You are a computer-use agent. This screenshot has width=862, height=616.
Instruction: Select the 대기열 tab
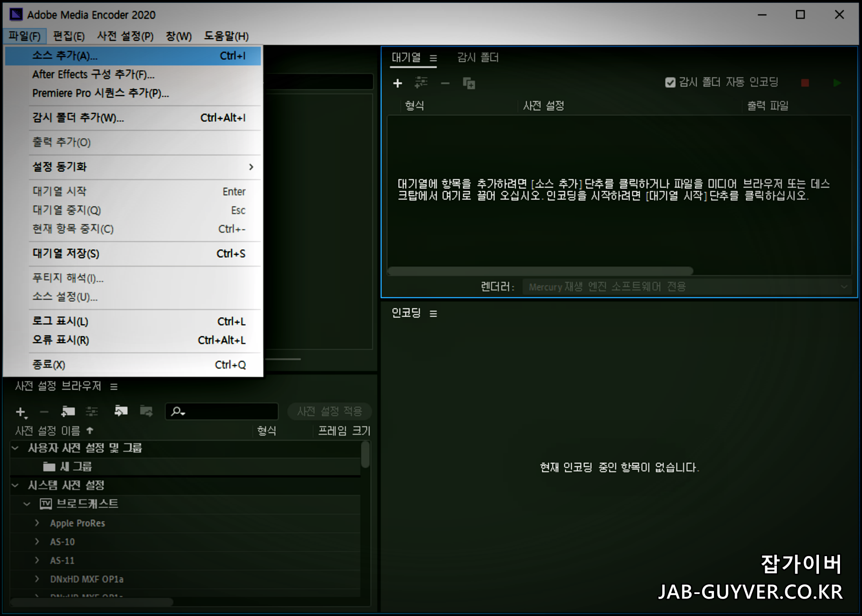tap(406, 58)
